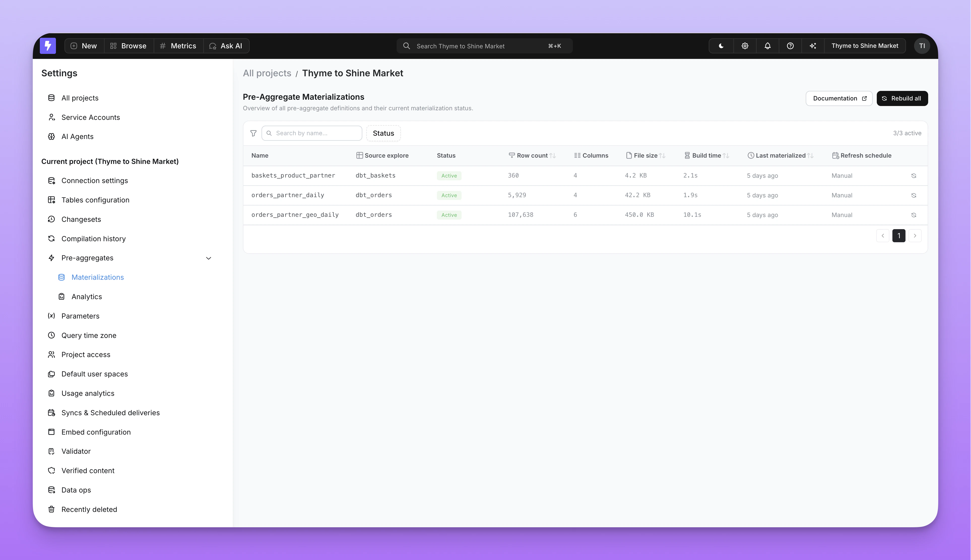Open the Documentation link
Viewport: 971px width, 560px height.
click(839, 98)
